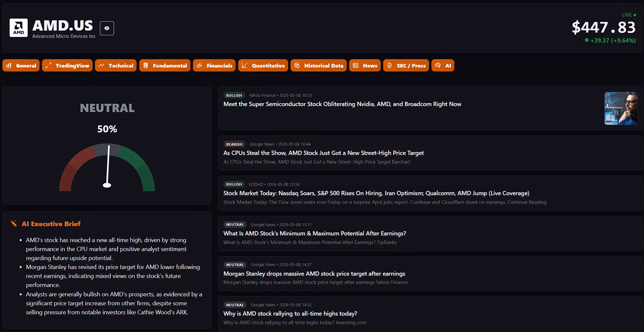
Task: Click the EODHD 2026-05-08 15:58 source line
Action: pyautogui.click(x=274, y=184)
